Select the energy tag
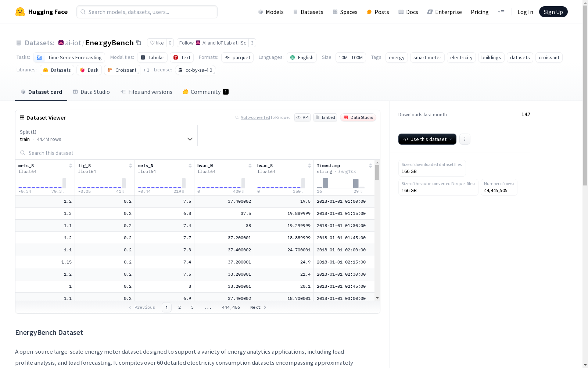This screenshot has height=368, width=588. point(397,57)
